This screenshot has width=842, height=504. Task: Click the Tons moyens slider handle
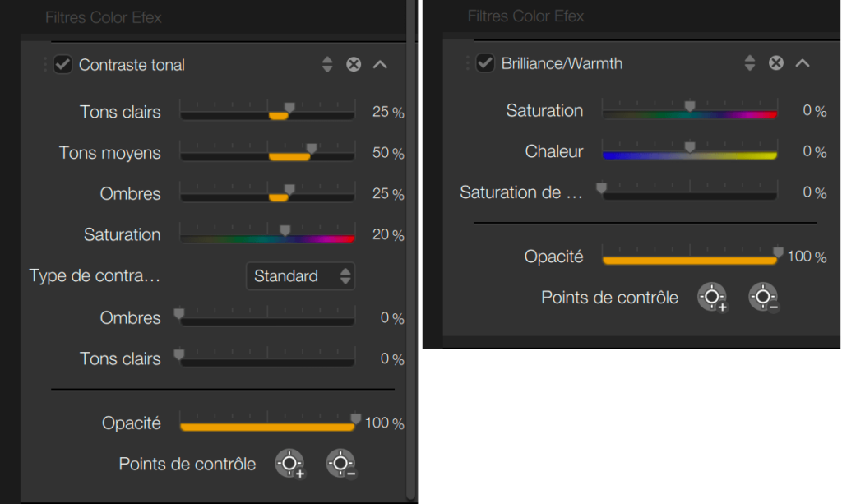pos(311,149)
